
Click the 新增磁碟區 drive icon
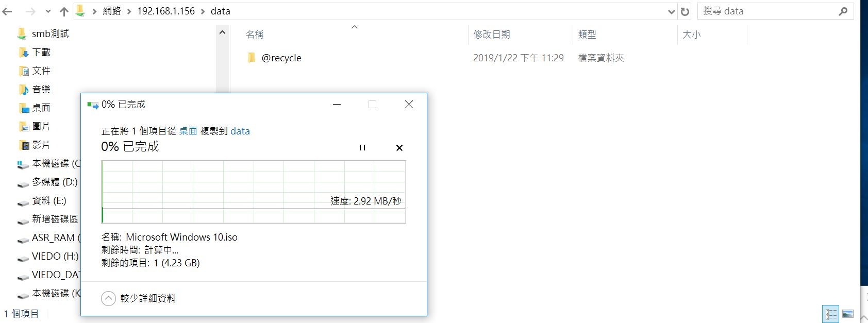(23, 220)
